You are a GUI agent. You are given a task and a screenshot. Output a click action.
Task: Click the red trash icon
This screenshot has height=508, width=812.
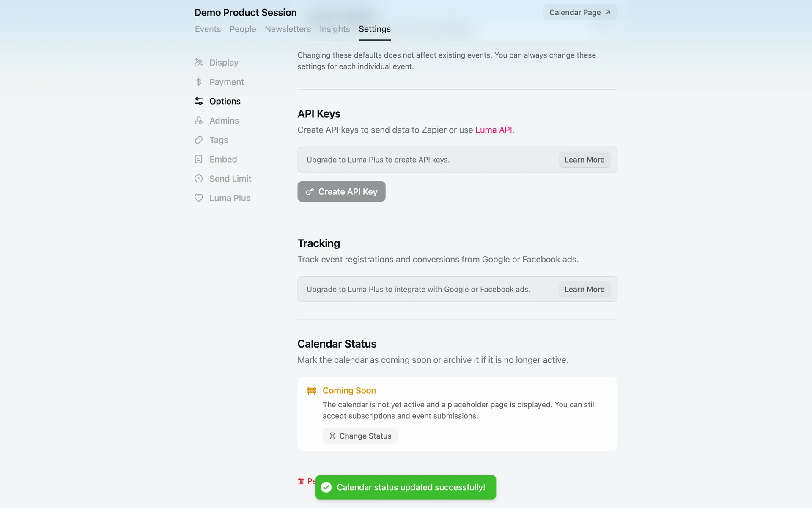point(301,481)
